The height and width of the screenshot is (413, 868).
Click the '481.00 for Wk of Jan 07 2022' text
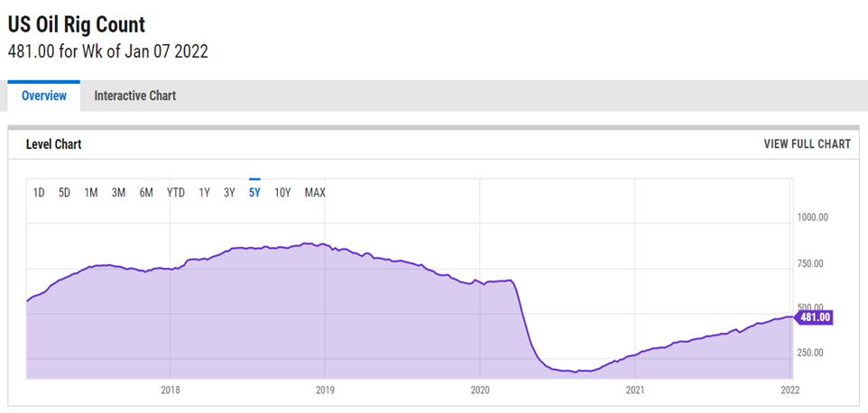pyautogui.click(x=108, y=51)
